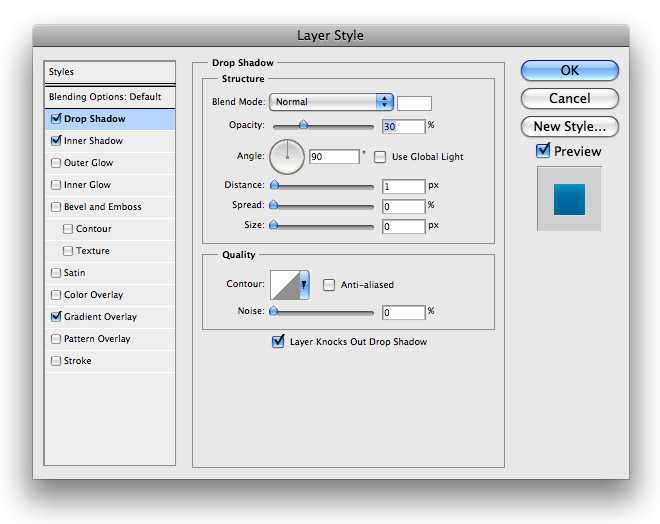Uncheck the Inner Shadow effect
This screenshot has height=524, width=660.
(x=56, y=141)
